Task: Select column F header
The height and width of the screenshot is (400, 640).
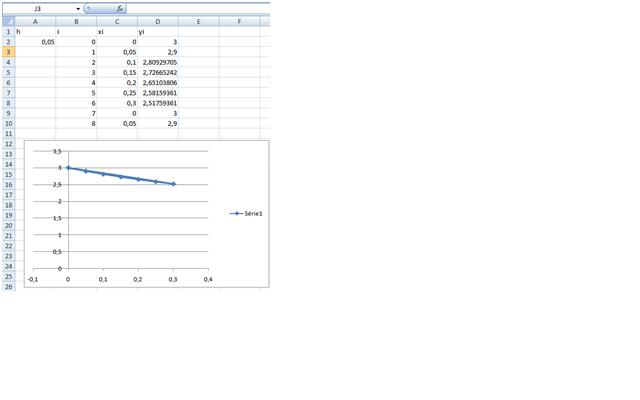Action: coord(240,20)
